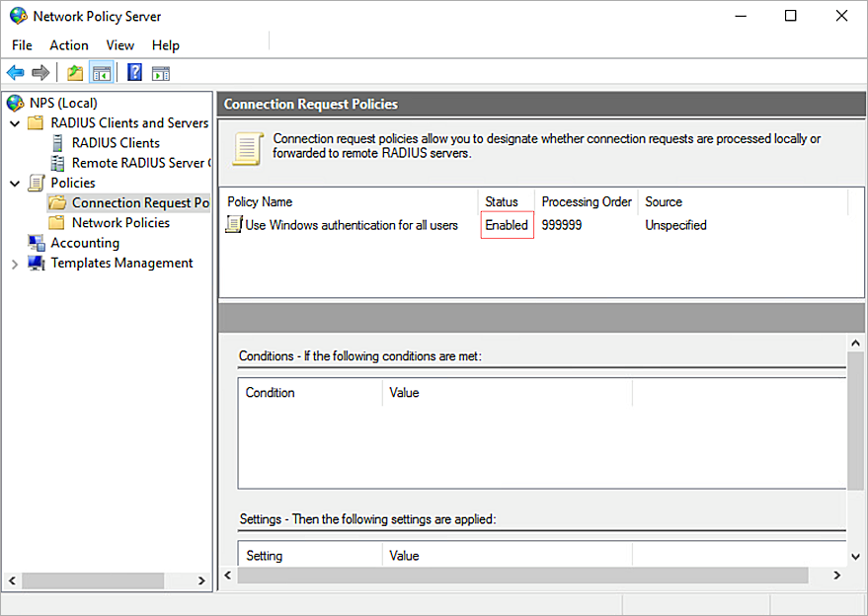Toggle the console tree visibility toolbar button
This screenshot has width=868, height=616.
pyautogui.click(x=102, y=71)
